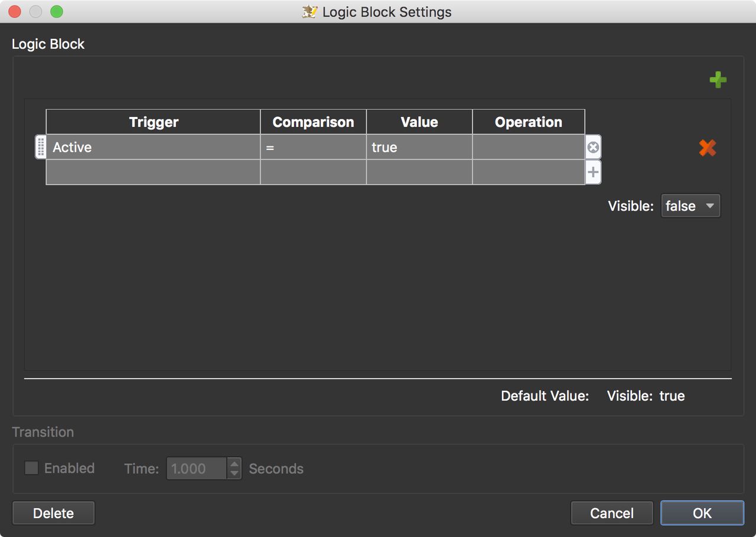Remove the Active row via the circled X
This screenshot has height=537, width=756.
coord(592,147)
